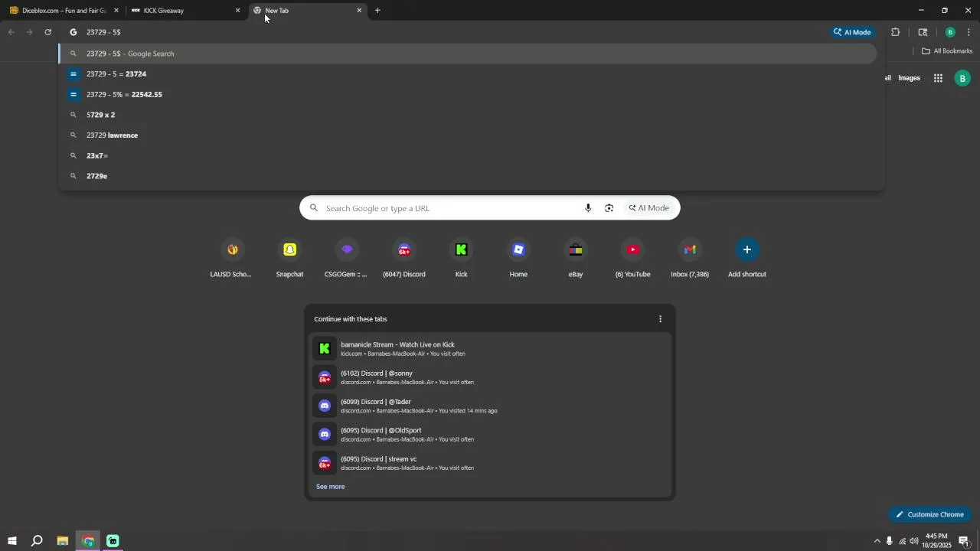Select '23729 - 5$ - Google Search' suggestion
The height and width of the screenshot is (551, 980).
tap(467, 54)
